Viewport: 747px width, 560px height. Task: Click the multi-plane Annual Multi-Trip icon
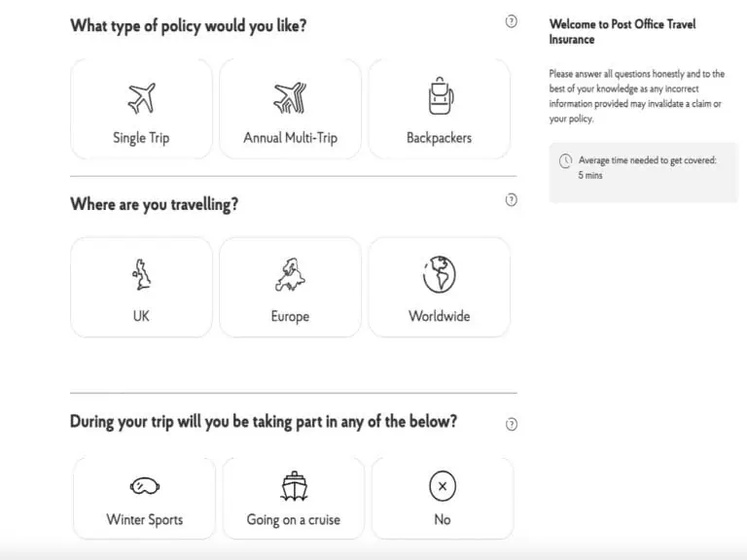coord(290,97)
